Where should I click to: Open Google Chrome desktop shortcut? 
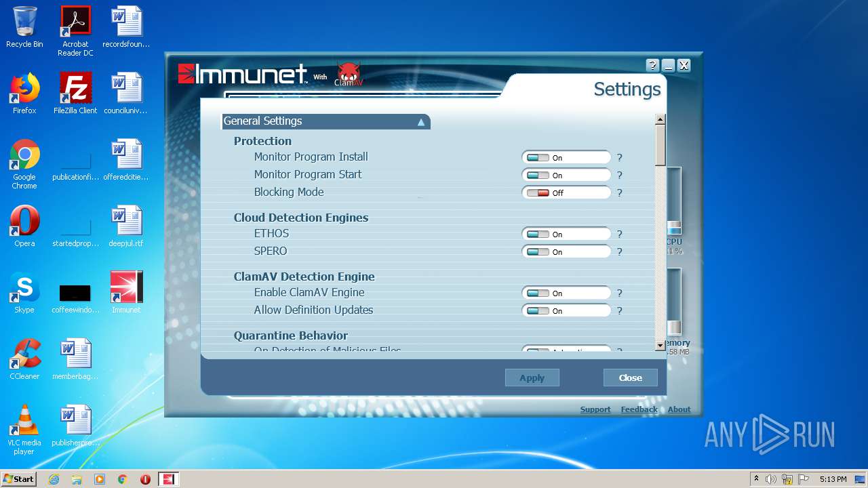(24, 164)
